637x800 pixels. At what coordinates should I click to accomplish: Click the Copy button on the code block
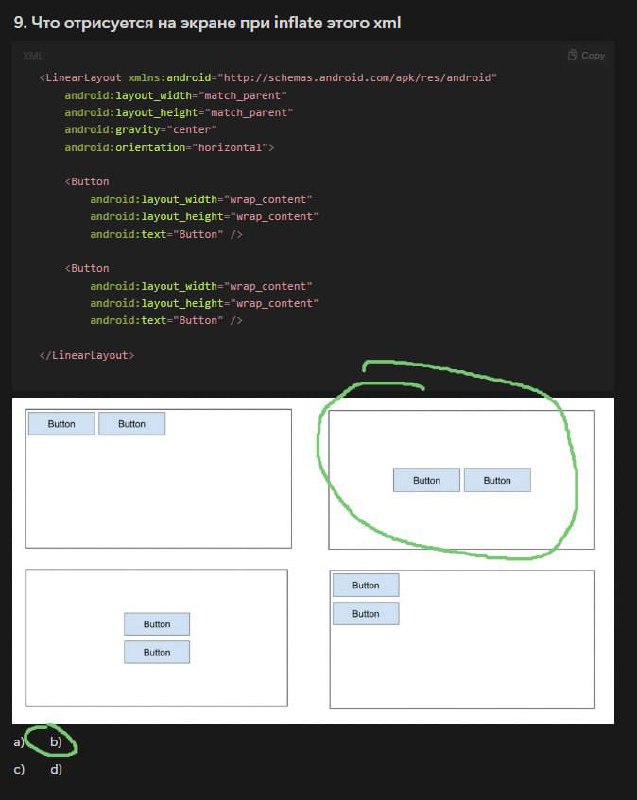pos(587,55)
